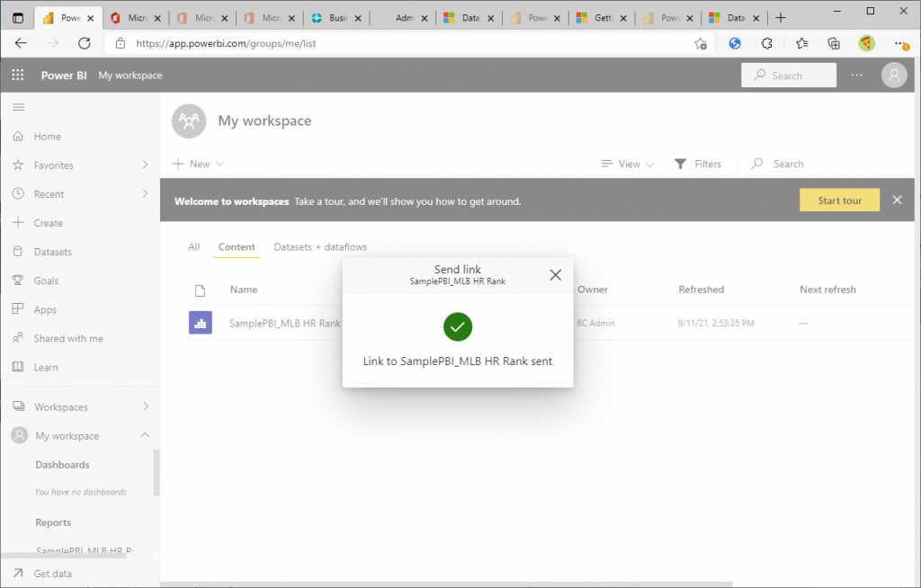Open the user account profile icon

[x=894, y=76]
